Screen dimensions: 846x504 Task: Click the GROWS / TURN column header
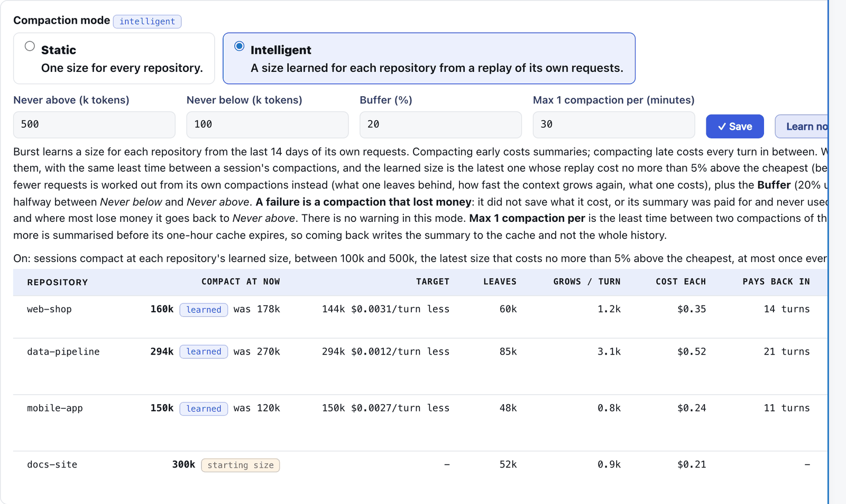(x=587, y=282)
